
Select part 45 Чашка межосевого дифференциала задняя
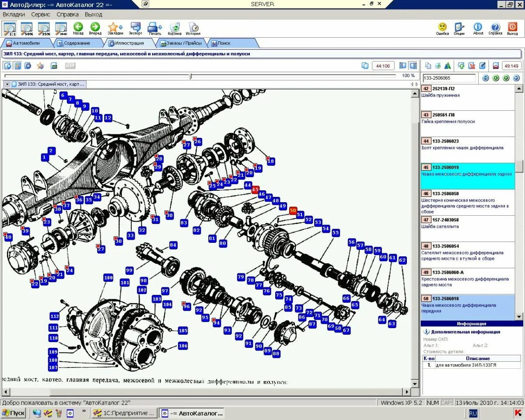point(468,176)
